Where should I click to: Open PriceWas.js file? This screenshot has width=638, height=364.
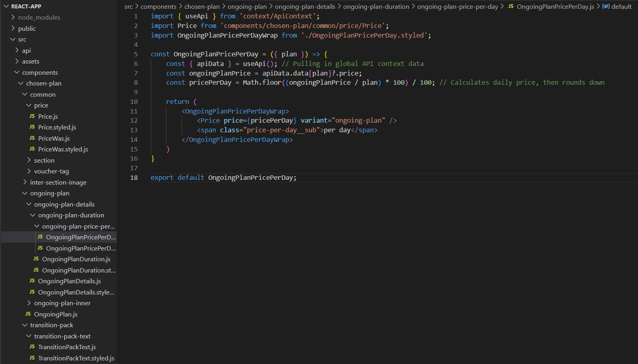pyautogui.click(x=54, y=138)
